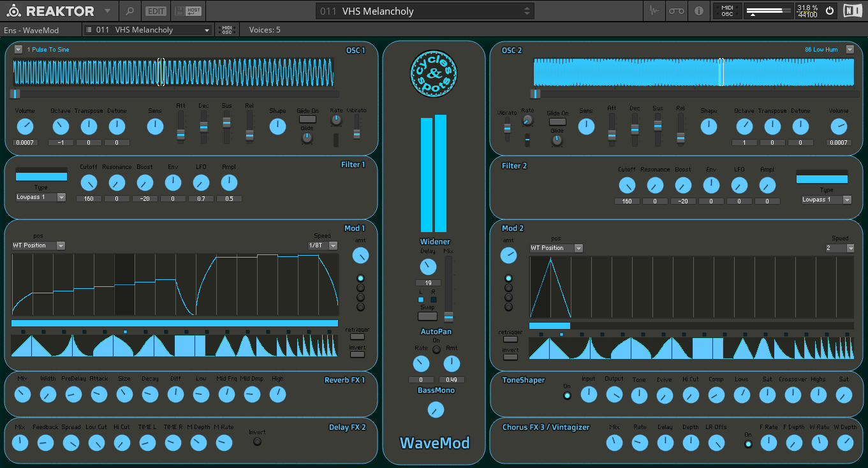Click the OSC 2 Rel slider

pos(680,130)
